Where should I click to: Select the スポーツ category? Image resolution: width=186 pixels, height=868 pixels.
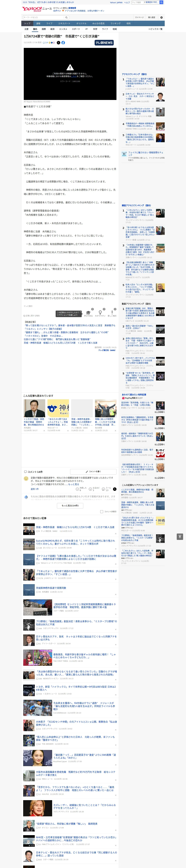pyautogui.click(x=76, y=29)
